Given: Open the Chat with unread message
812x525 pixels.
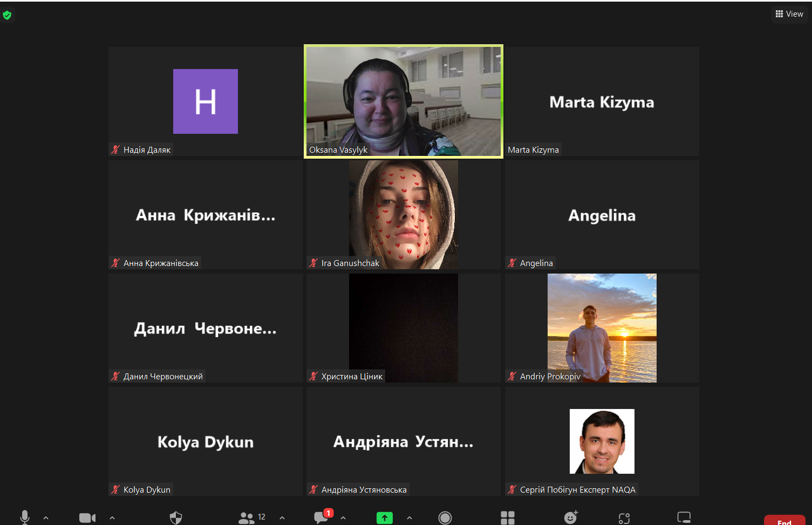Looking at the screenshot, I should pos(322,517).
